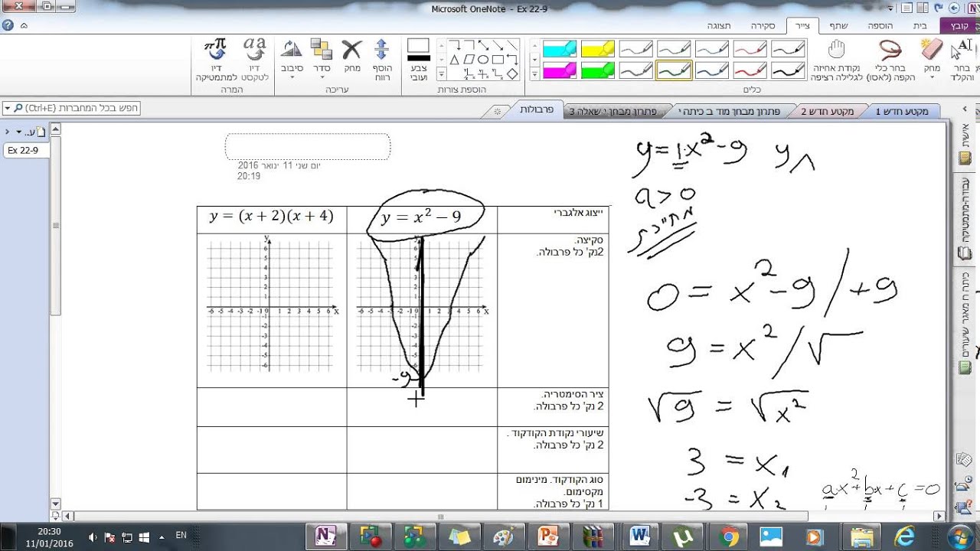
Task: Convert ink using Ink to Math
Action: point(215,60)
